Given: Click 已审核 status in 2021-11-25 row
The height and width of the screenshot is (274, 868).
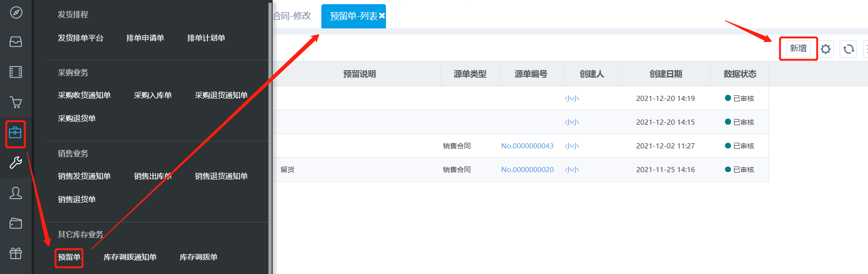Looking at the screenshot, I should [x=740, y=170].
